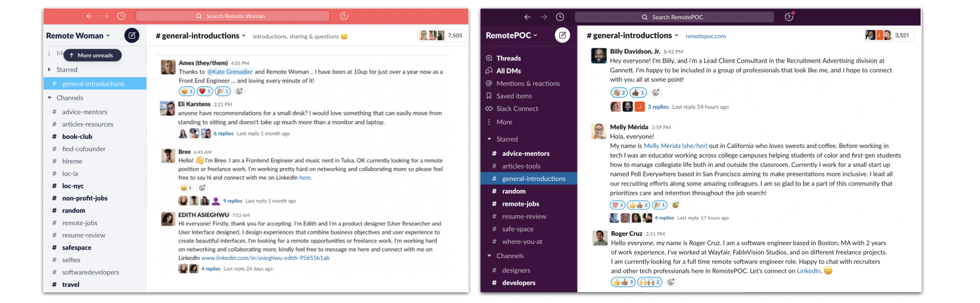The image size is (980, 303).
Task: Click Roger Cruz's avatar
Action: [599, 238]
